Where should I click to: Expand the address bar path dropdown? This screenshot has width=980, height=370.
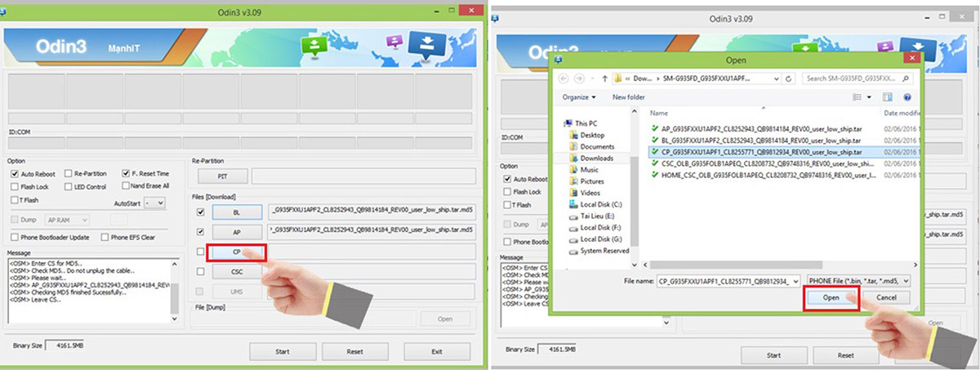click(776, 78)
